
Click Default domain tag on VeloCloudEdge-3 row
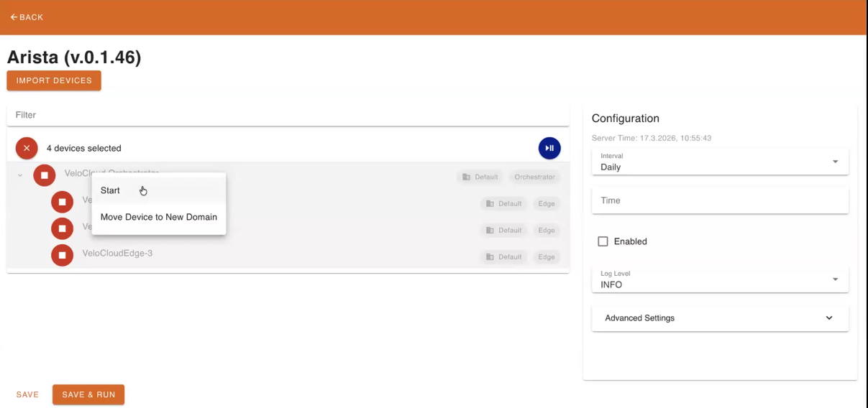[x=504, y=257]
